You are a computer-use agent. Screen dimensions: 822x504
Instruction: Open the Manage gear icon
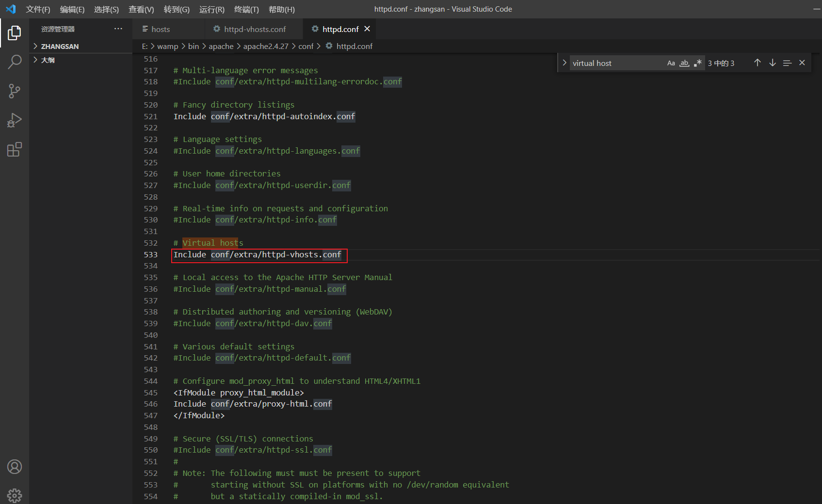click(15, 495)
